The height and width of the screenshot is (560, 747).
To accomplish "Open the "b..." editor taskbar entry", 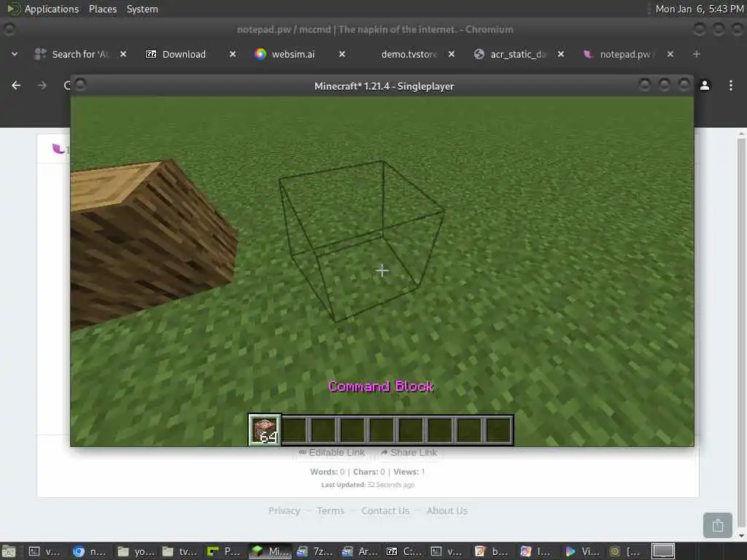I will coord(493,551).
